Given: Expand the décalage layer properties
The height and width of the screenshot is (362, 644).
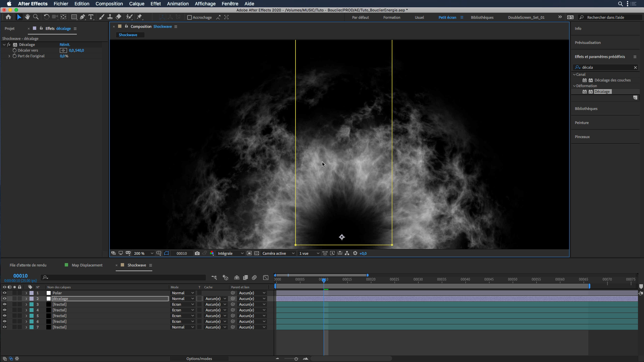Looking at the screenshot, I should (26, 299).
